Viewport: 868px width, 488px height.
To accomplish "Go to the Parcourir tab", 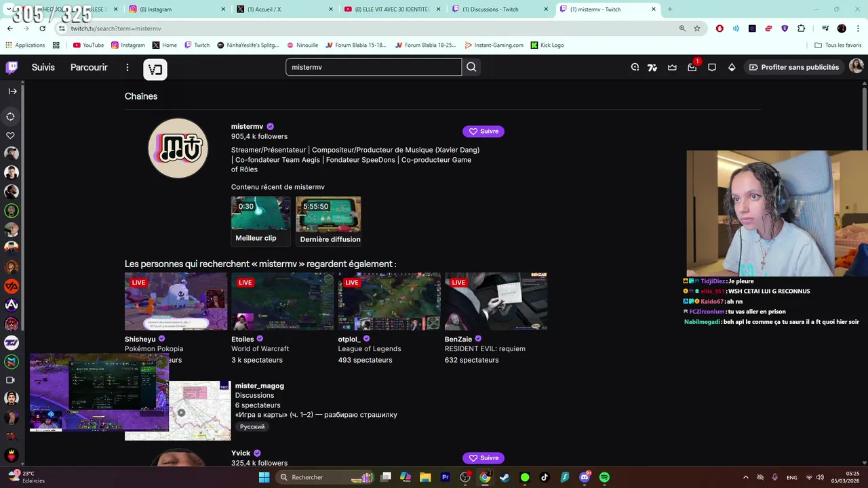I will [89, 67].
